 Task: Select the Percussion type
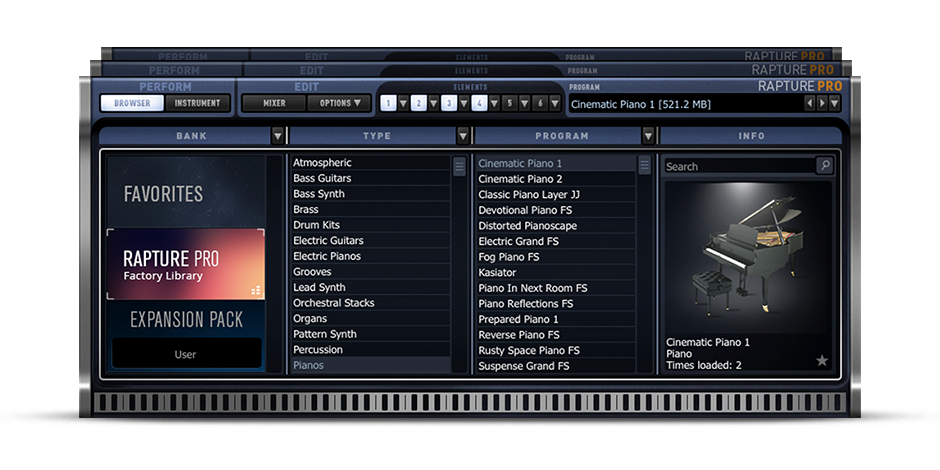(x=370, y=350)
